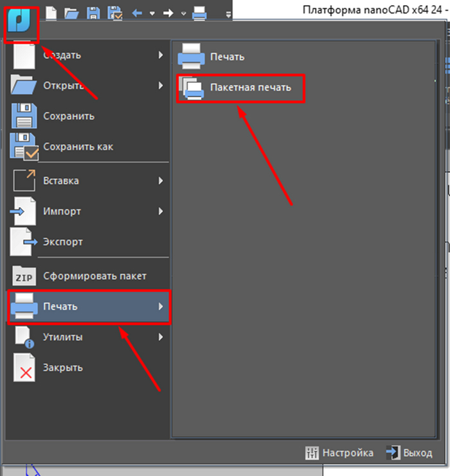
Task: Open the Открыть menu item
Action: pos(88,86)
